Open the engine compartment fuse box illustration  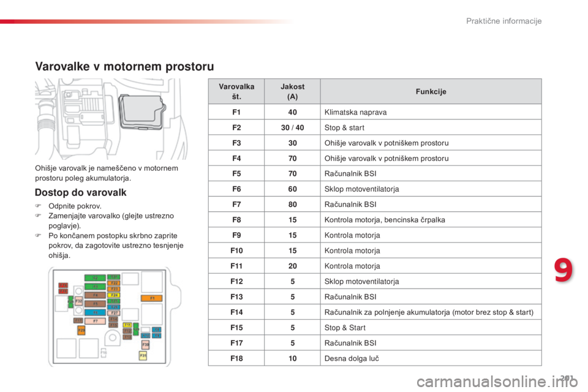pos(111,119)
